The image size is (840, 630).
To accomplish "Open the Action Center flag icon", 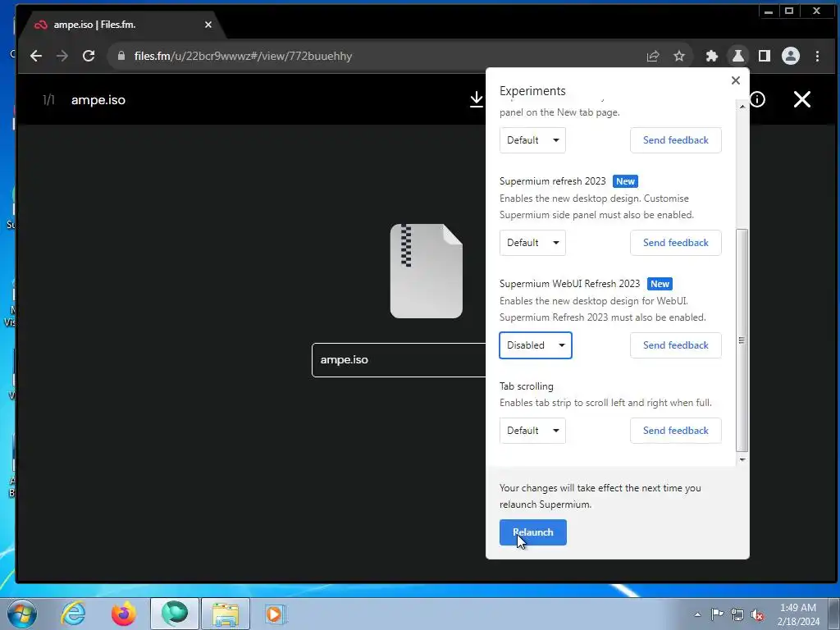I will 717,614.
